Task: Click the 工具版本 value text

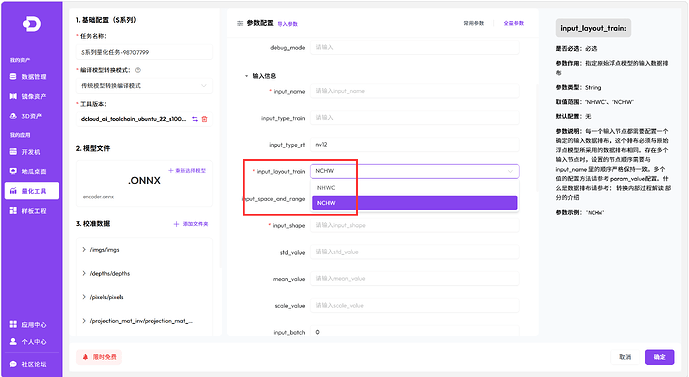Action: coord(134,119)
